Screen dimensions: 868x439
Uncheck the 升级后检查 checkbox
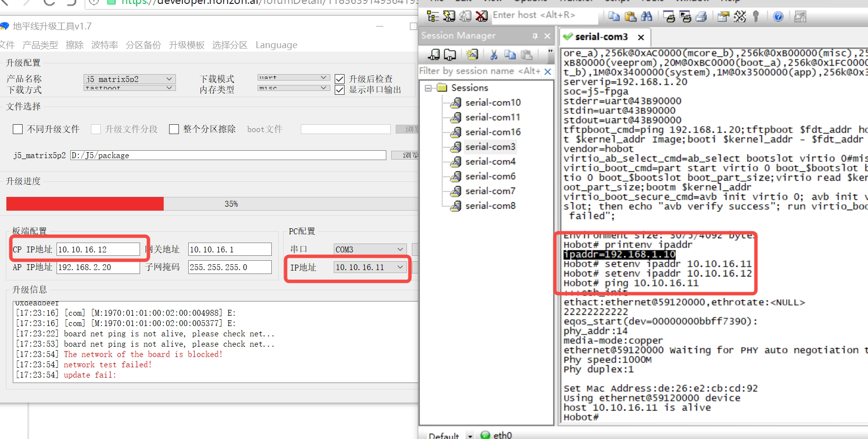(340, 79)
